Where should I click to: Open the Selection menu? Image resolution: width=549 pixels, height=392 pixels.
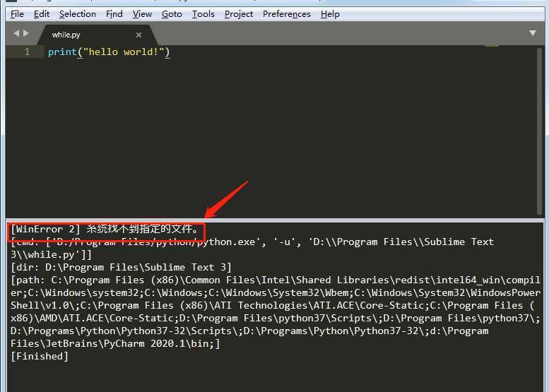click(x=78, y=14)
